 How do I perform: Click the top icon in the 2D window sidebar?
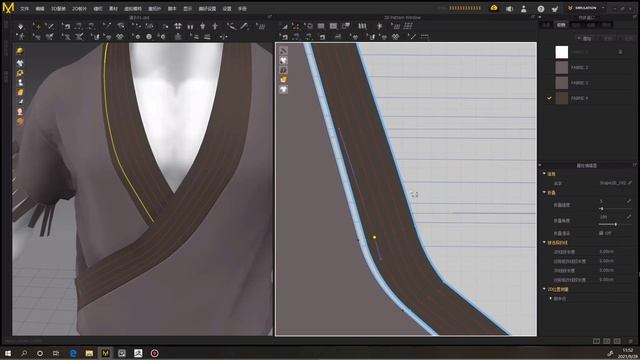(x=283, y=51)
